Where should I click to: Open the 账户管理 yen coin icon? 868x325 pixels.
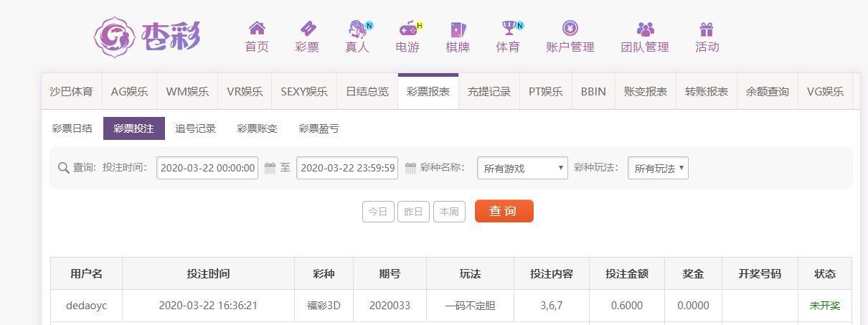tap(570, 29)
